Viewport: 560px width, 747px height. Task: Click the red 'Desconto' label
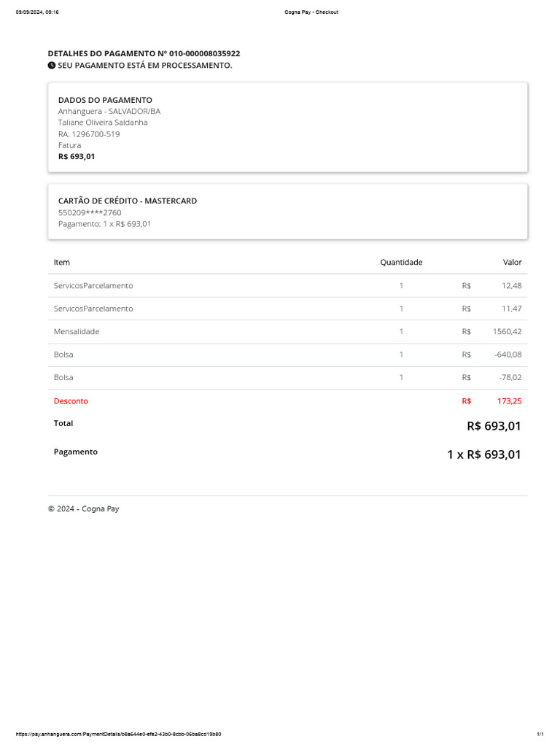[x=71, y=401]
